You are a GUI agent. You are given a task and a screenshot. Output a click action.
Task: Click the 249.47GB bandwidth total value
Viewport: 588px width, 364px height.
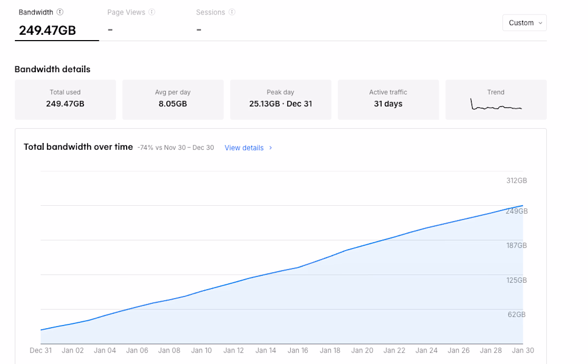(x=47, y=30)
